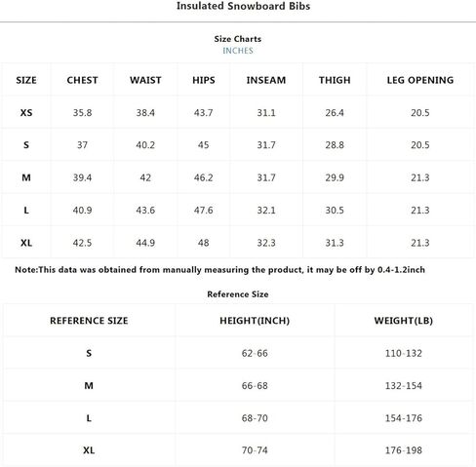Viewport: 476px width, 467px height.
Task: Click the Insulated Snowboard Bibs title
Action: pos(243,6)
